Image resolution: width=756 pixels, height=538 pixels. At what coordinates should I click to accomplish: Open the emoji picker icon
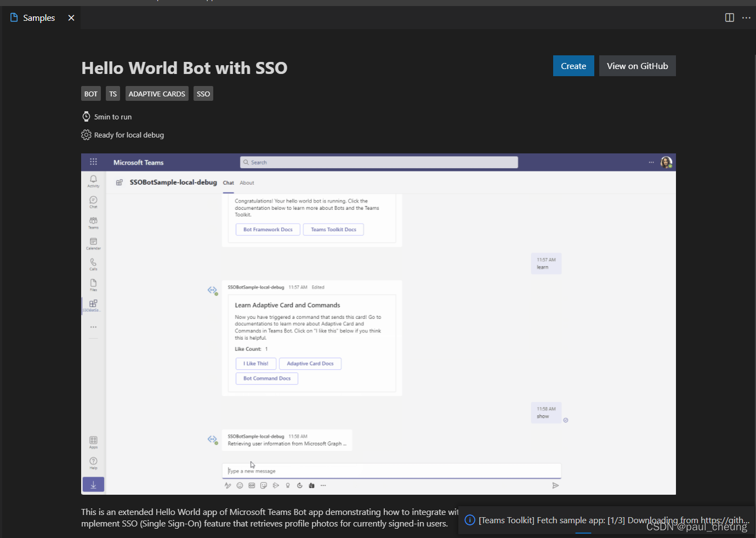click(x=240, y=485)
